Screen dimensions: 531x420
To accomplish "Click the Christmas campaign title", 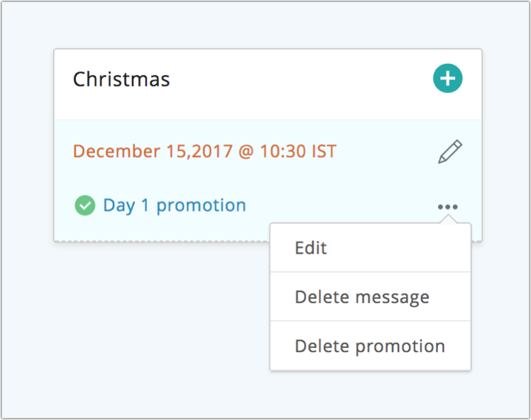I will click(121, 79).
